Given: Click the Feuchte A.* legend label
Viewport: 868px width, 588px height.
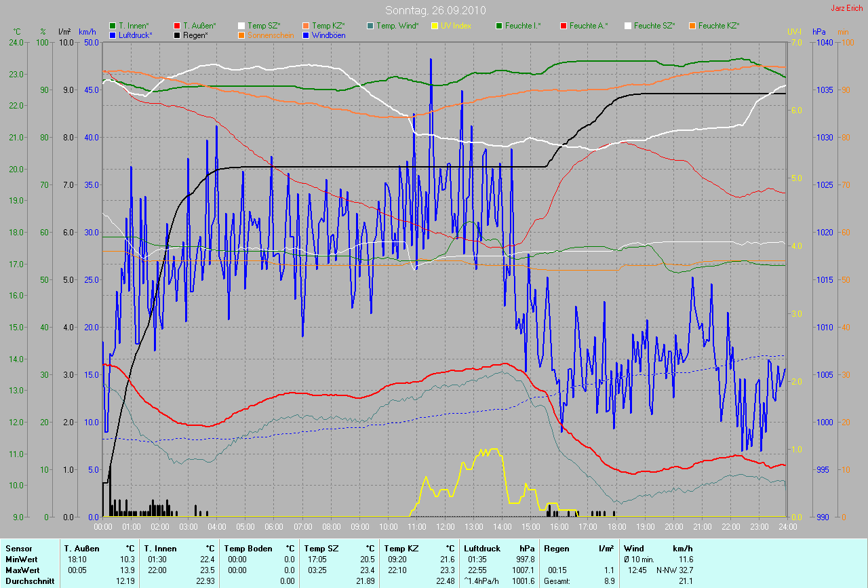Looking at the screenshot, I should 589,26.
